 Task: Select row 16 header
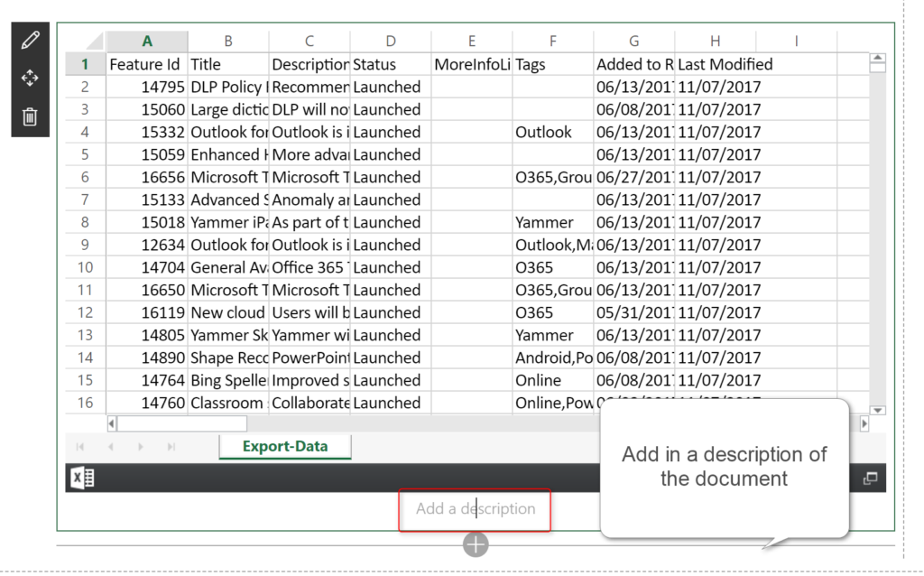(86, 403)
